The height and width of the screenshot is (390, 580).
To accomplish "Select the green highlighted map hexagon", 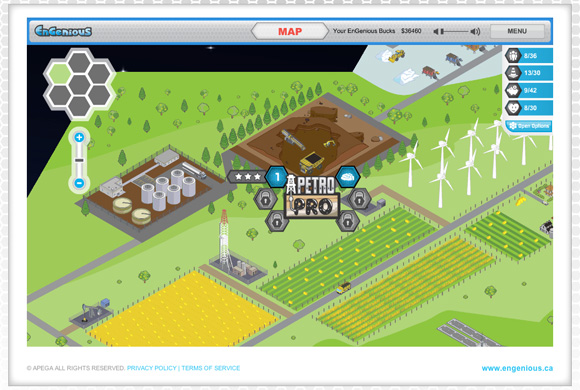I will point(60,74).
